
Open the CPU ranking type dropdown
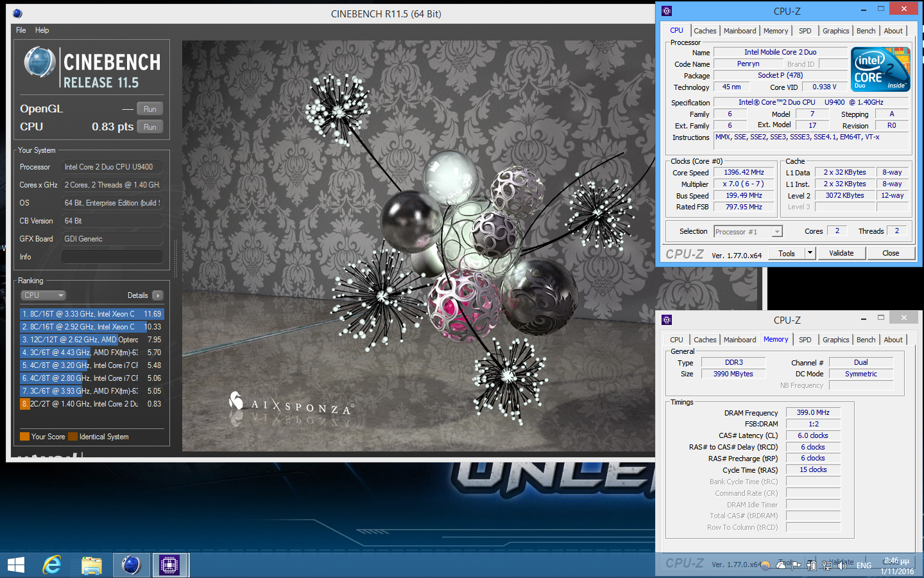click(44, 295)
